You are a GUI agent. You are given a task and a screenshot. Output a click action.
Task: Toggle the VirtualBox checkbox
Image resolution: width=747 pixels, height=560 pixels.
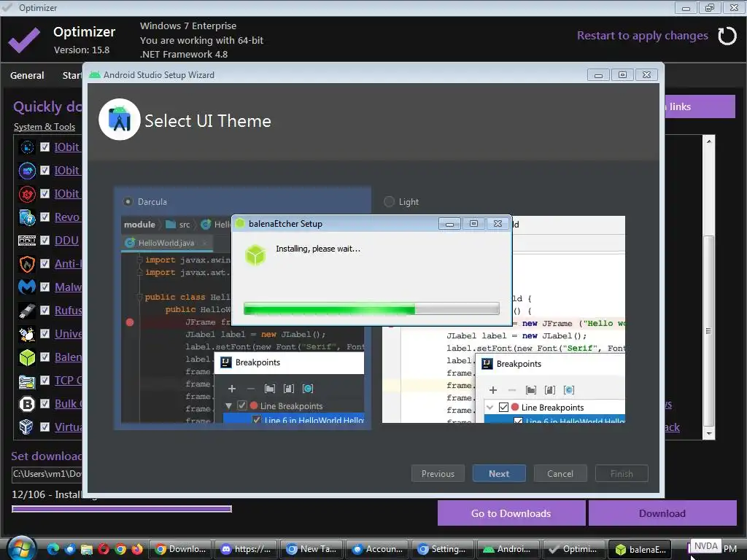click(44, 427)
